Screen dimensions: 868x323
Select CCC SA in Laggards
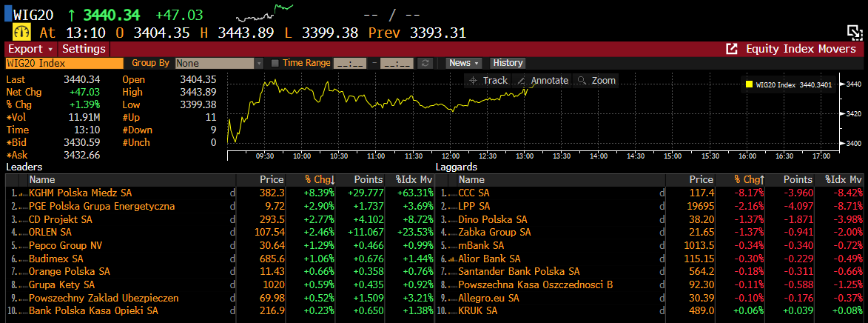(650, 193)
